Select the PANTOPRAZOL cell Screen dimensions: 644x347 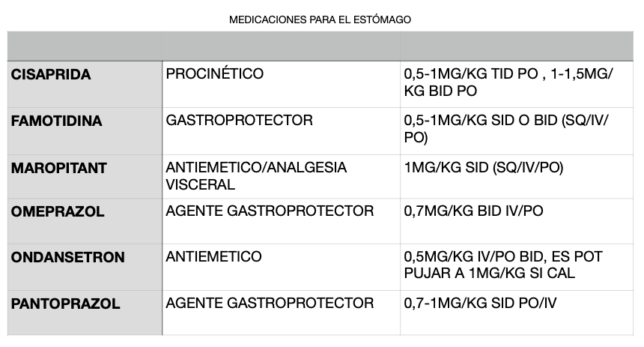tap(85, 313)
